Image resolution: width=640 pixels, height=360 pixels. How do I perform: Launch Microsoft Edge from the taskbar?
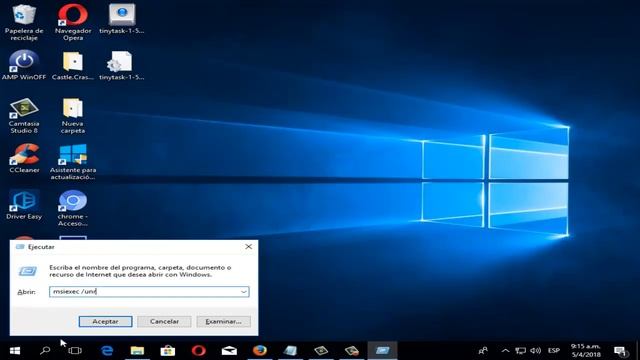107,351
